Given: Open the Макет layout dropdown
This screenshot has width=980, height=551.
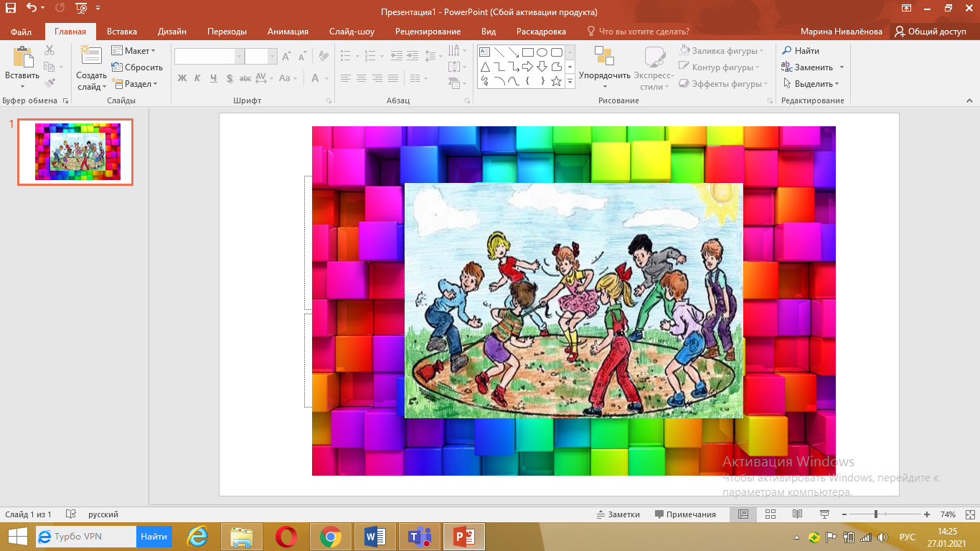Looking at the screenshot, I should pos(133,51).
